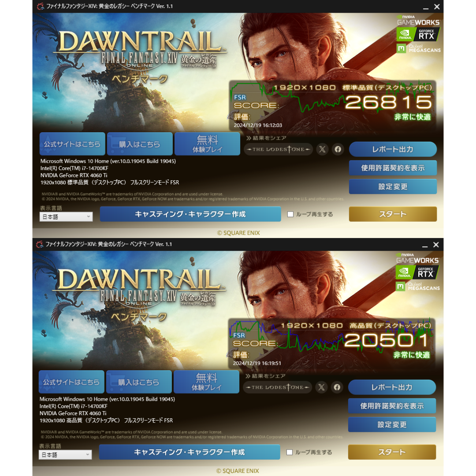Open the 日本語 language dropdown in upper window
This screenshot has height=476, width=476.
click(x=66, y=217)
